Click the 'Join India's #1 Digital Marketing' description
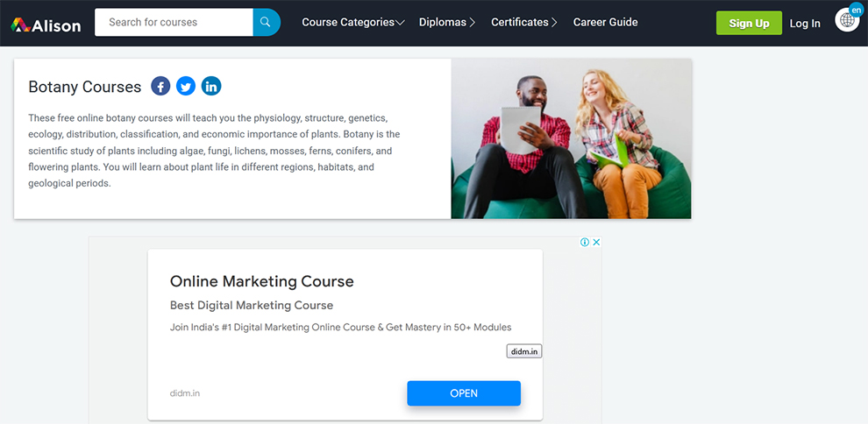 340,328
